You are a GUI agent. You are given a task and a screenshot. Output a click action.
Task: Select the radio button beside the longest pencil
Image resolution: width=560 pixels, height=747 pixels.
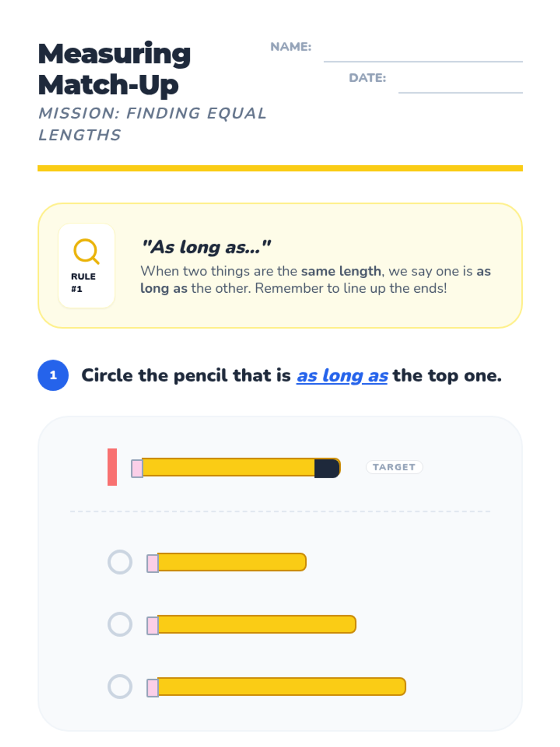[120, 686]
